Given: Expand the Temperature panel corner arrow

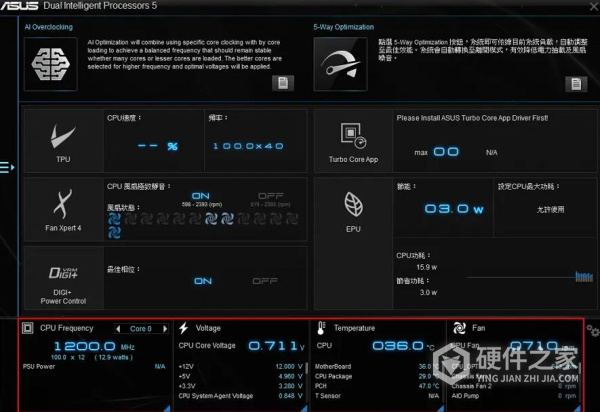Looking at the screenshot, I should [441, 409].
